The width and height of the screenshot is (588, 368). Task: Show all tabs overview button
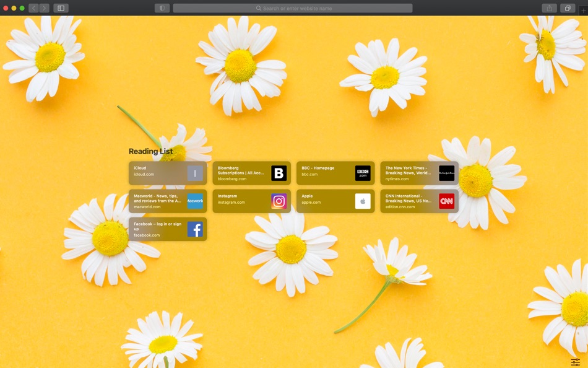568,8
